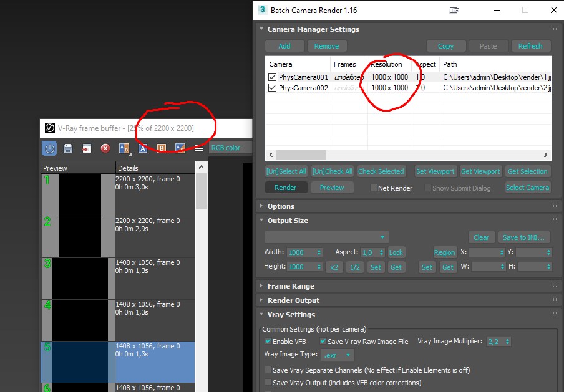Open the RGB color channel dropdown

click(231, 148)
